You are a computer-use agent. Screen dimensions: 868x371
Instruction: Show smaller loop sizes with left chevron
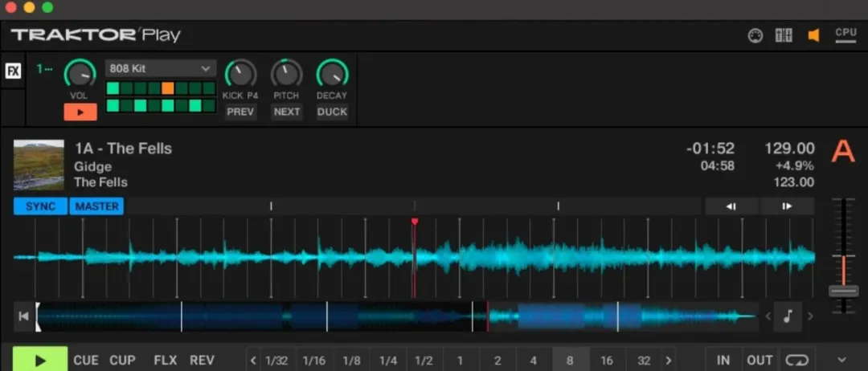pyautogui.click(x=253, y=361)
